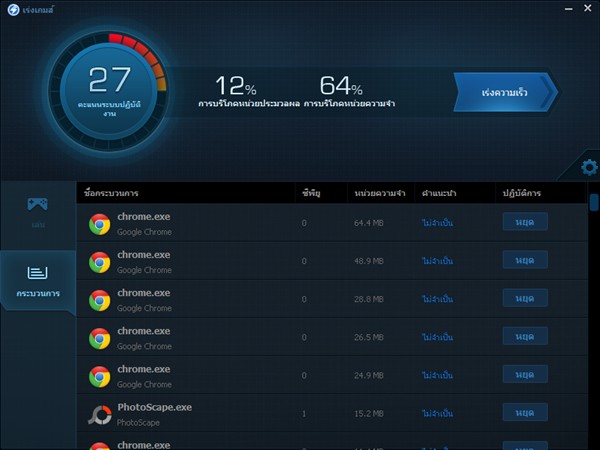Click recommendation link in 24.9 MB row
The image size is (600, 450).
point(437,375)
